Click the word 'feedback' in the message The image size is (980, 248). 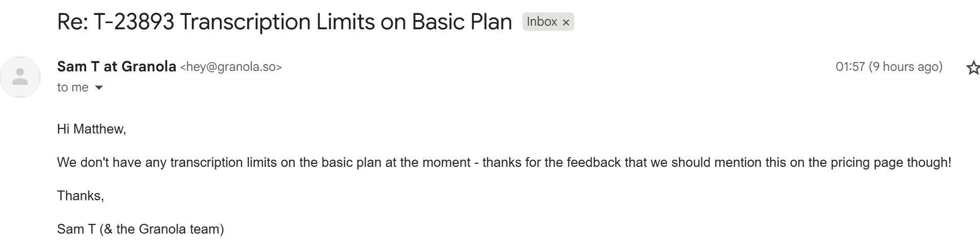[593, 163]
